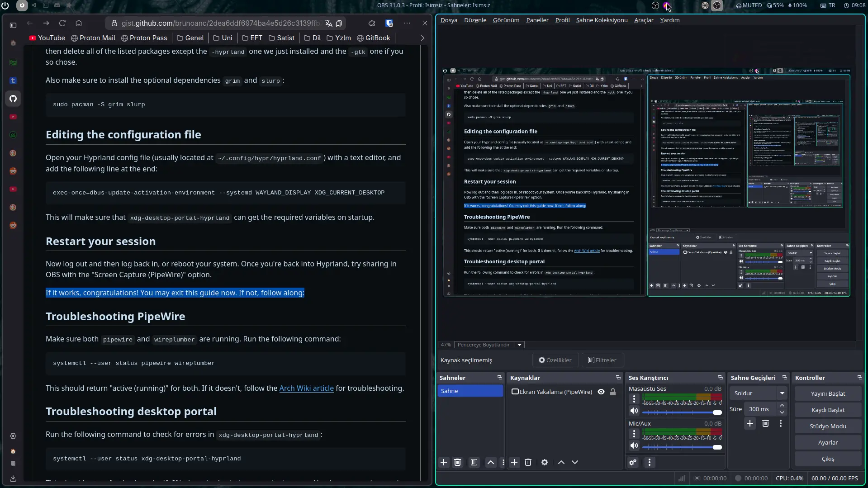Float the Sahneler dock panel
Screen dimensions: 868x488
pos(500,377)
